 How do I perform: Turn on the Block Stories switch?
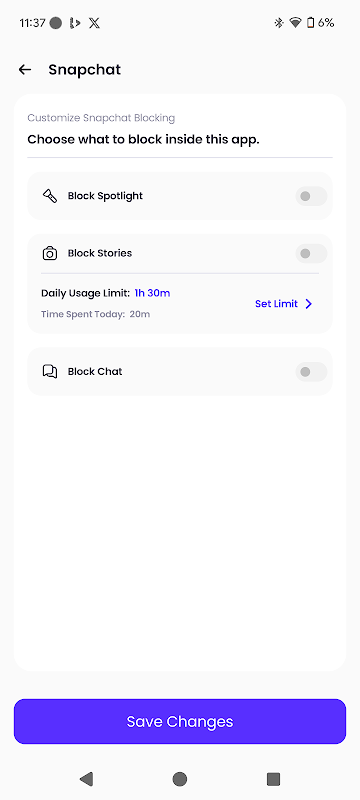pos(311,254)
